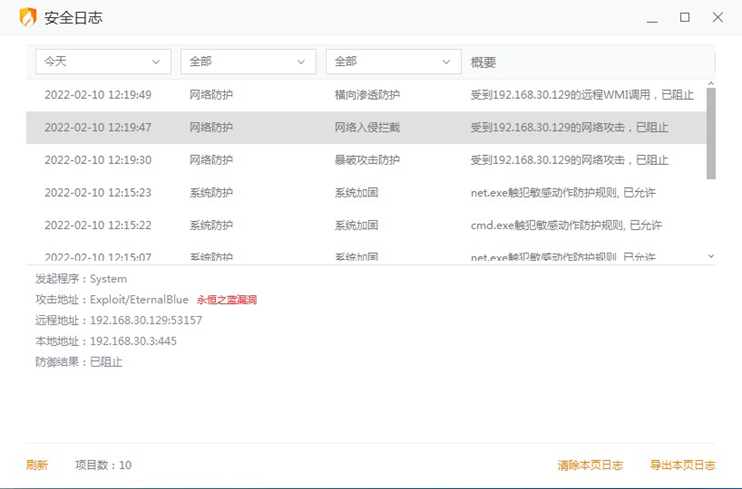Click 导出本页日志 to export logs
This screenshot has width=742, height=489.
682,465
